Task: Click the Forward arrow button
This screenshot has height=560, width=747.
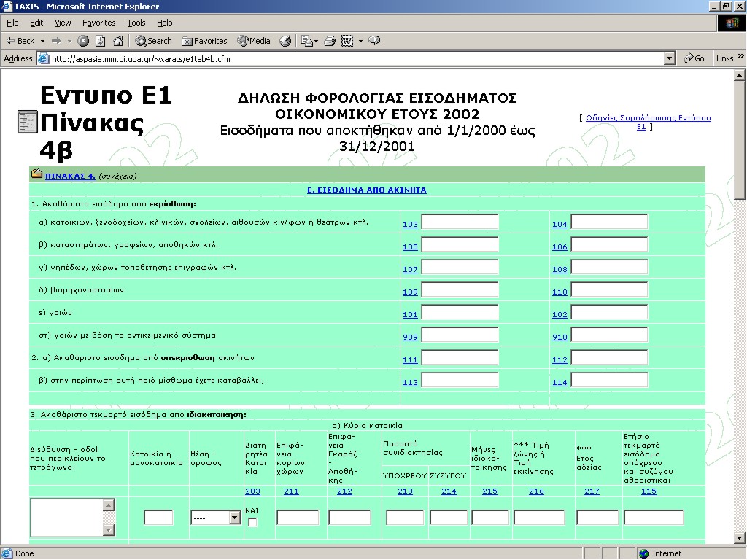Action: pyautogui.click(x=56, y=41)
